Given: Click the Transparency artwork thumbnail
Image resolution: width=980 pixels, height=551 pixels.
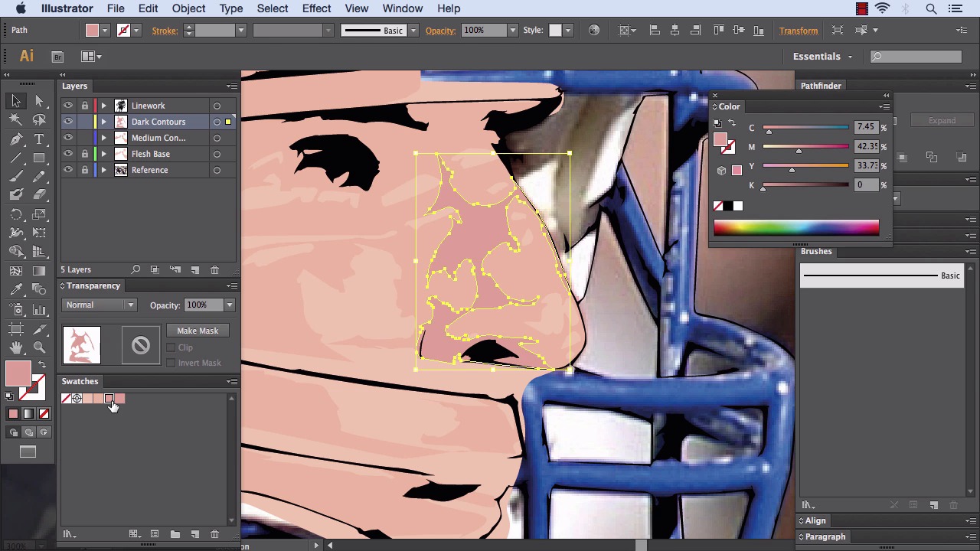Looking at the screenshot, I should pyautogui.click(x=81, y=345).
